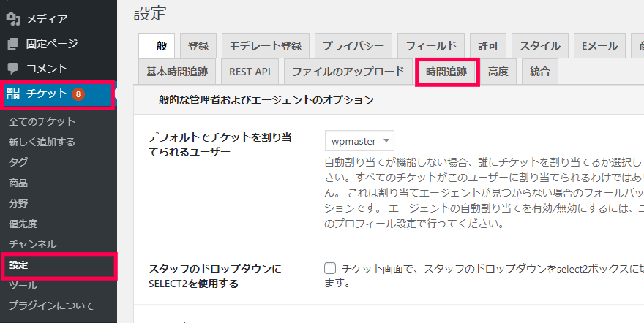This screenshot has height=323, width=644.
Task: Open the Eメール settings tab
Action: (599, 46)
